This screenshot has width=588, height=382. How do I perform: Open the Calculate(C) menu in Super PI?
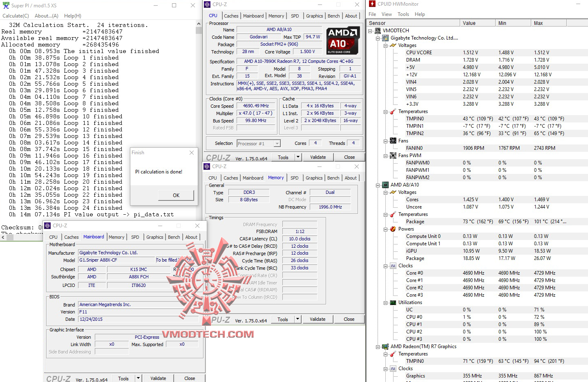[16, 16]
